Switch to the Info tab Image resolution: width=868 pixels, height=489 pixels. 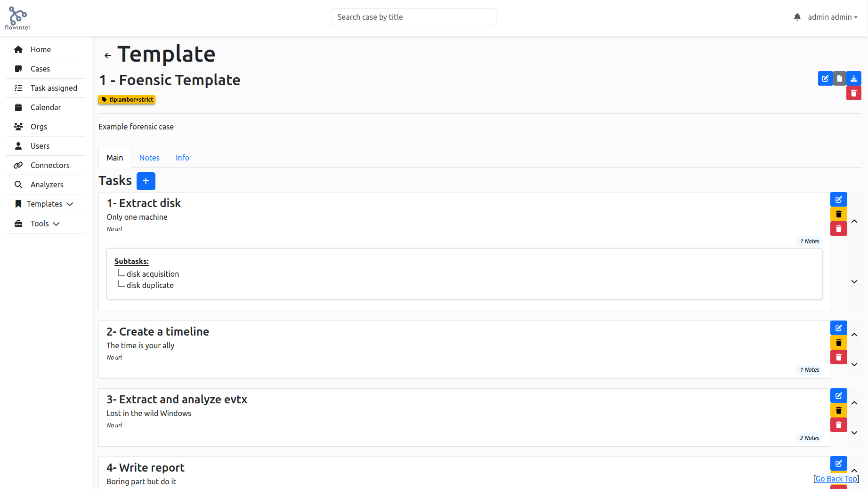(182, 158)
